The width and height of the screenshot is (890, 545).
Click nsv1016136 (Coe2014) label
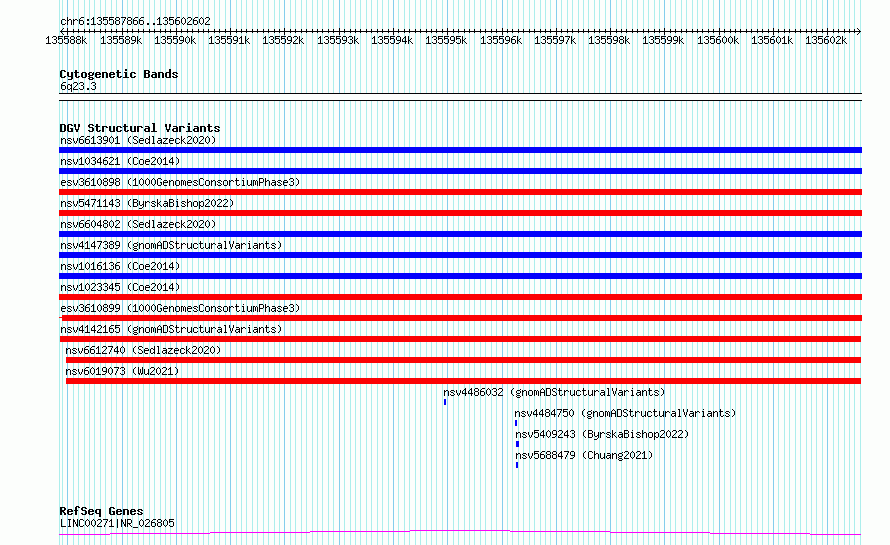click(x=120, y=266)
